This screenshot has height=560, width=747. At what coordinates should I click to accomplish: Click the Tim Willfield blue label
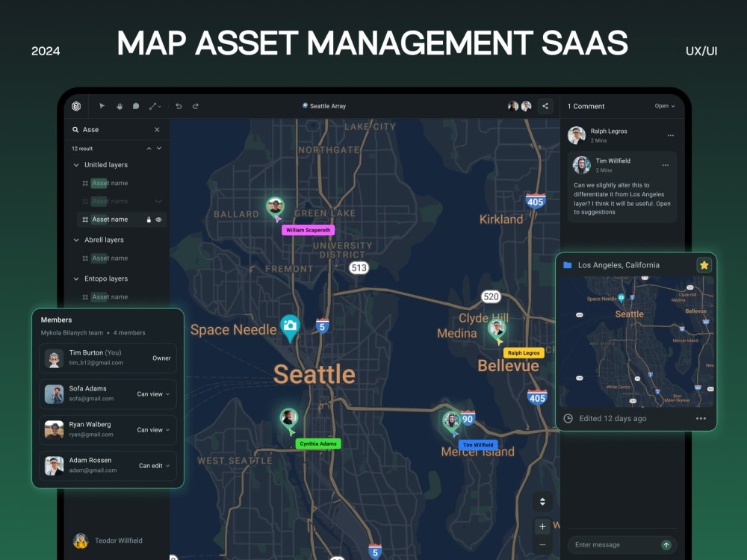(478, 445)
